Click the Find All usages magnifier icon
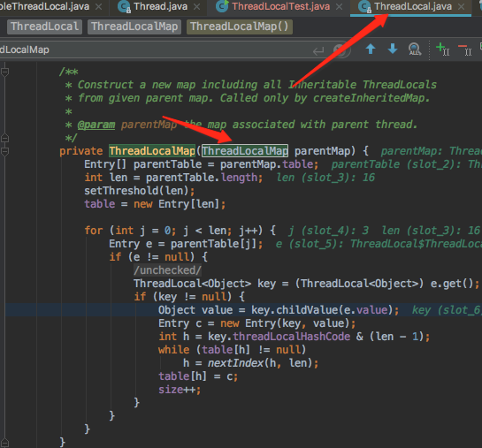 pos(414,49)
